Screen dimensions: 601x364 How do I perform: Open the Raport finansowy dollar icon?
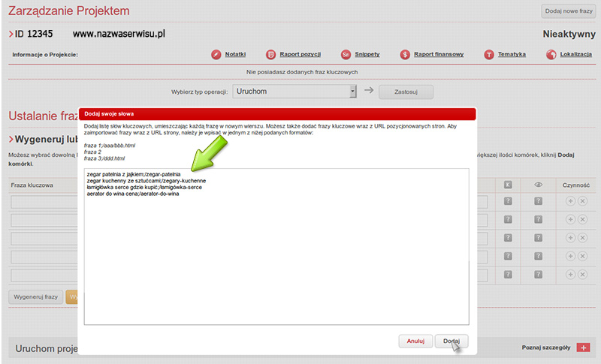[405, 55]
